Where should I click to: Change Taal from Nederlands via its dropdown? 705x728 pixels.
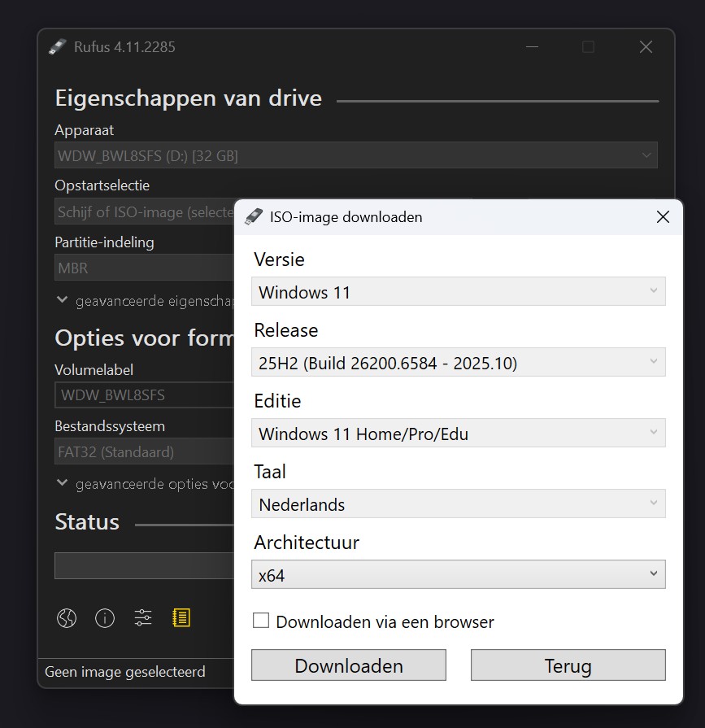[458, 503]
